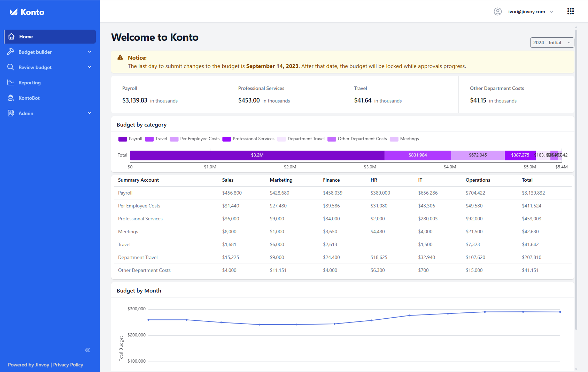Screen dimensions: 588x372
Task: Open the ivor@jinvoy.com account dropdown arrow
Action: click(x=551, y=12)
